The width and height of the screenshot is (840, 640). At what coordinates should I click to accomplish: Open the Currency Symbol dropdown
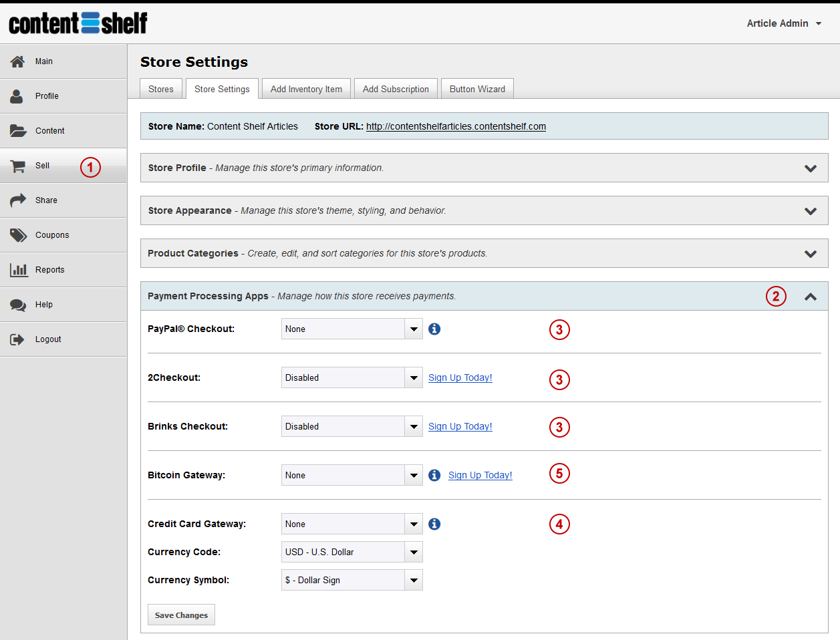(x=352, y=580)
